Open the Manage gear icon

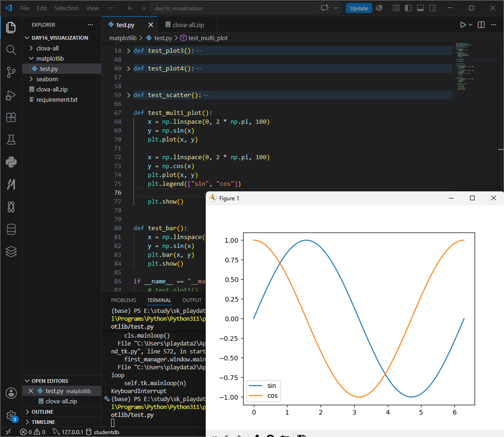point(11,416)
